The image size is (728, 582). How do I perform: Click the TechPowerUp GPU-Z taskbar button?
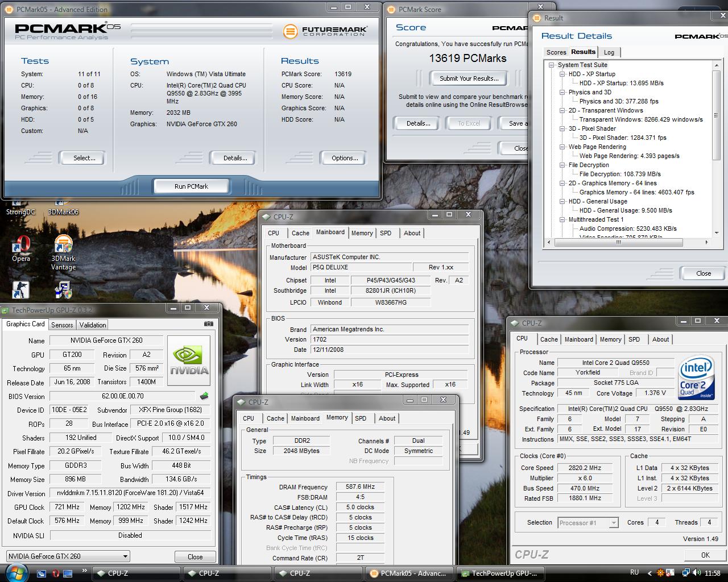coord(502,573)
